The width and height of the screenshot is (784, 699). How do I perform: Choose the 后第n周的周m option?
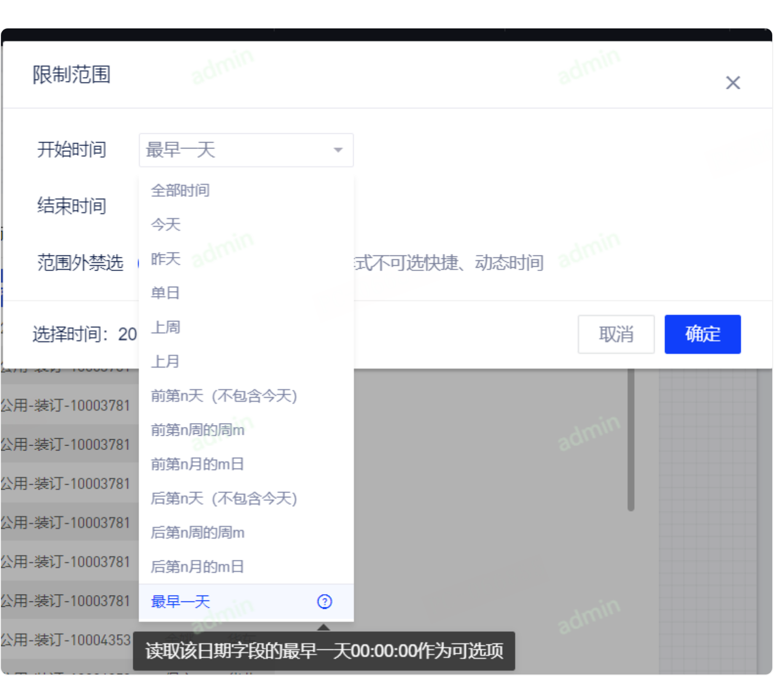(197, 533)
